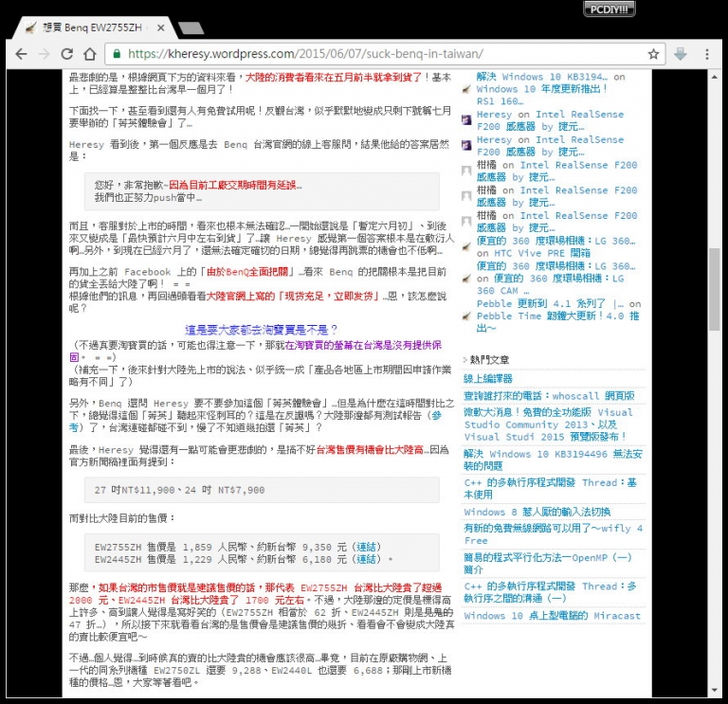This screenshot has height=704, width=728.
Task: Click the blue 這是要大家都去淘寶買是不是 heading
Action: (x=261, y=330)
